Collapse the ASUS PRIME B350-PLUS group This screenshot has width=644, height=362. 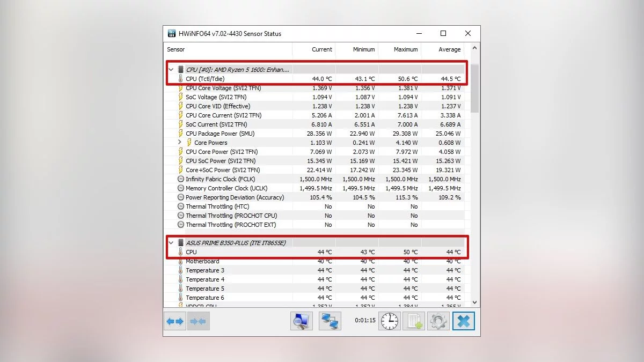(171, 243)
